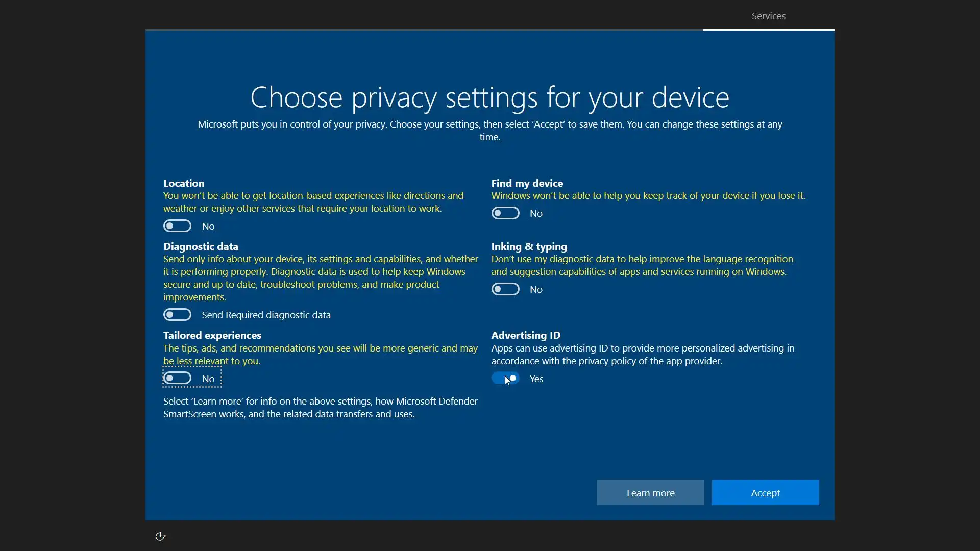Click the Find my device heading
Viewport: 980px width, 551px height.
pos(527,183)
